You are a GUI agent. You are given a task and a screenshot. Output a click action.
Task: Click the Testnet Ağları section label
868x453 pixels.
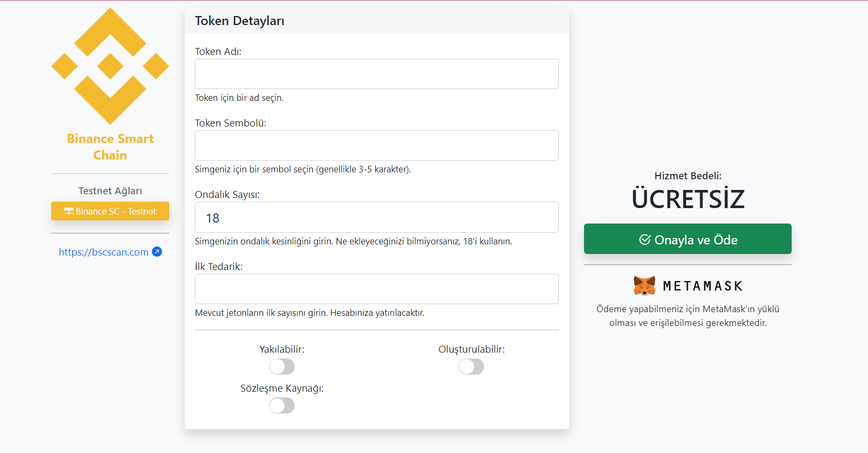(x=110, y=190)
